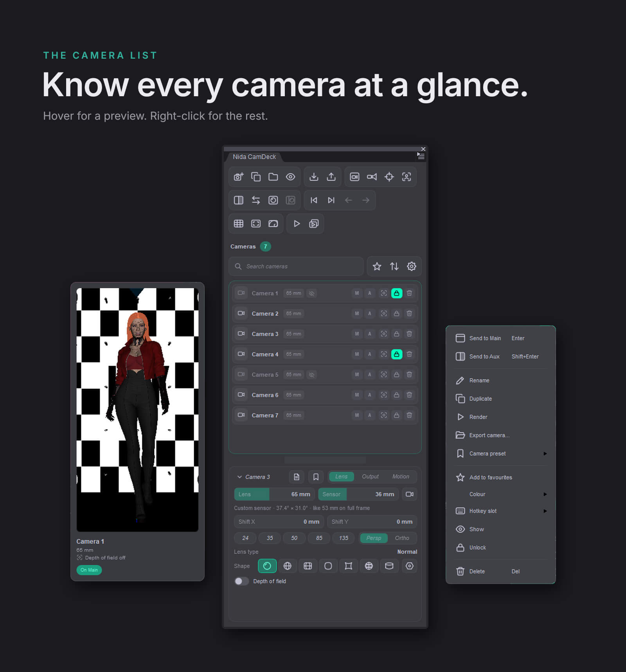This screenshot has height=672, width=626.
Task: Collapse the Camera 3 properties chevron
Action: pyautogui.click(x=239, y=477)
